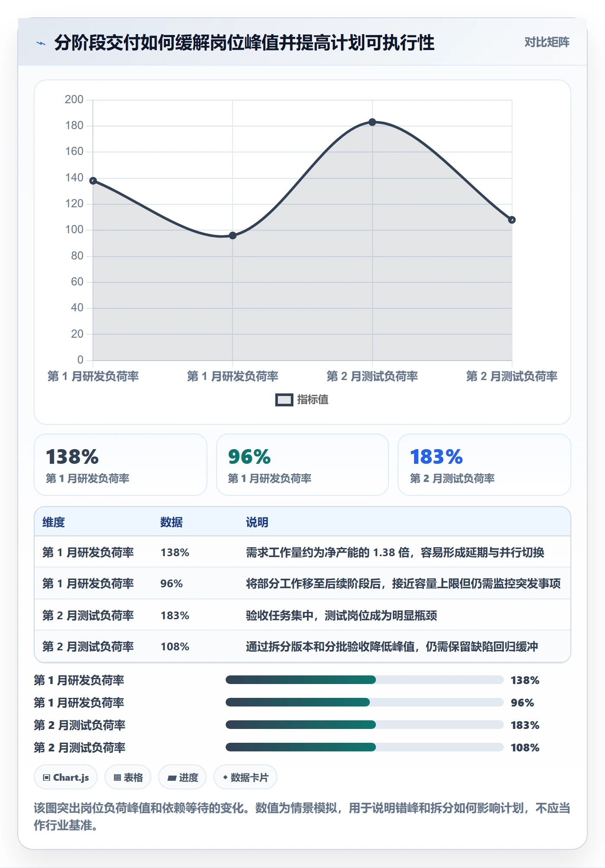Select the 表格 chip
Screen dimensions: 605x868
pyautogui.click(x=128, y=777)
